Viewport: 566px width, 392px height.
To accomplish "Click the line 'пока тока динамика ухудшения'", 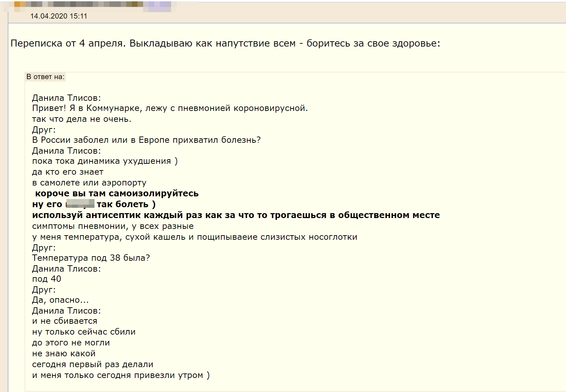I will click(105, 161).
